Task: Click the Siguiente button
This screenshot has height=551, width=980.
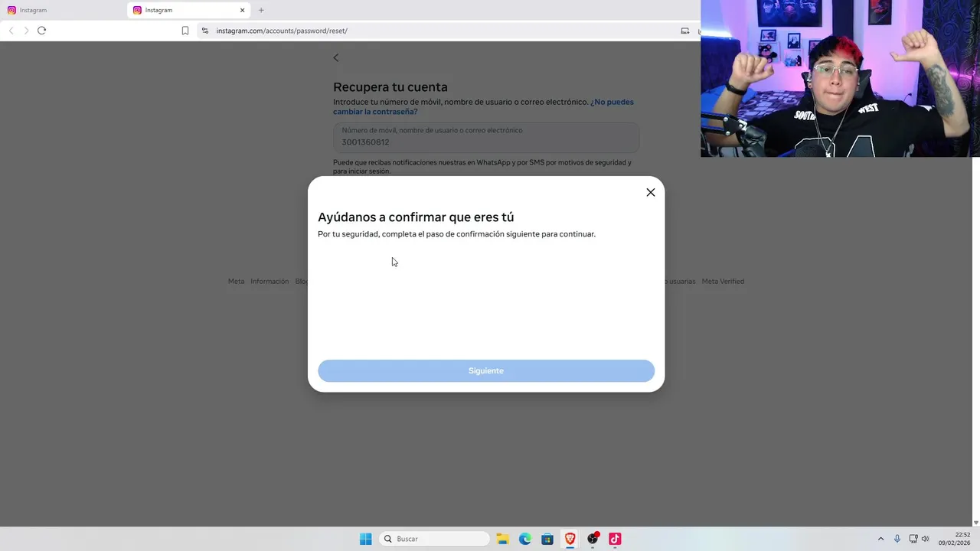Action: [486, 370]
